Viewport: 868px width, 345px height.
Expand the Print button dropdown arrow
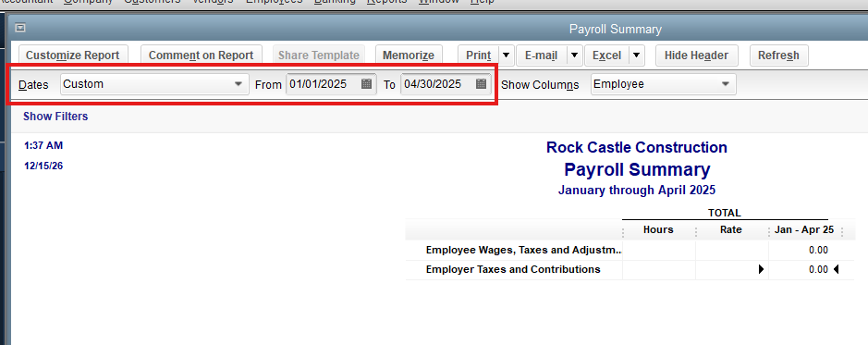(507, 55)
